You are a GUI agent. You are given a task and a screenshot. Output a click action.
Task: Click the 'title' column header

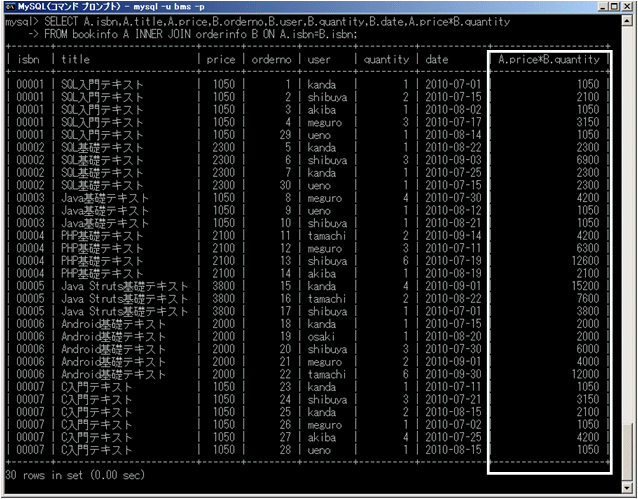click(x=75, y=59)
